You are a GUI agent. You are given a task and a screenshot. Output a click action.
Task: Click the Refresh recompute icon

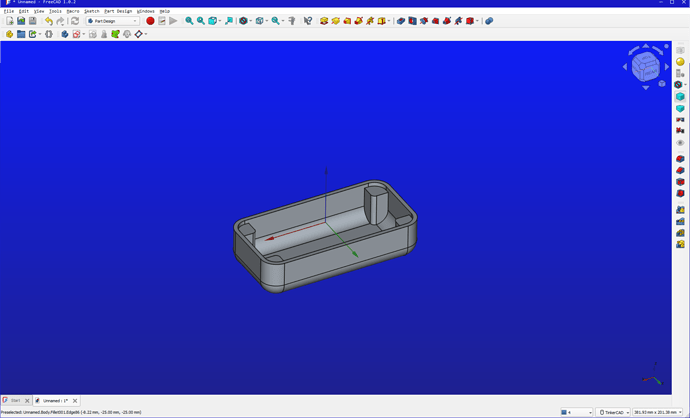coord(74,21)
